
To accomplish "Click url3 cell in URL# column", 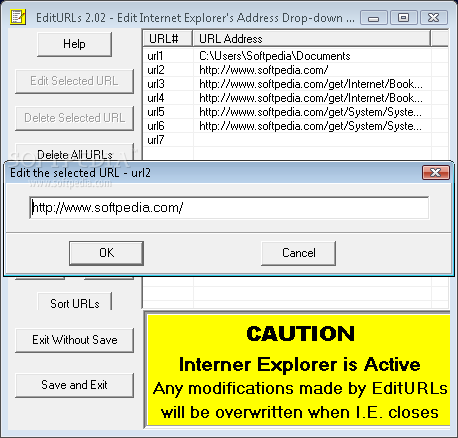I will click(156, 84).
